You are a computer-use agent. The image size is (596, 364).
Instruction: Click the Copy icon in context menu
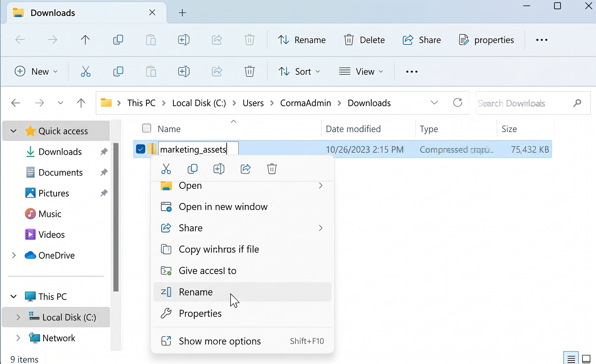coord(193,169)
